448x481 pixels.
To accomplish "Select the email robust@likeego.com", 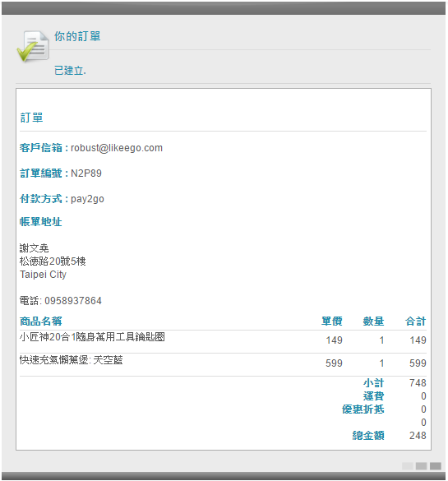I will point(117,148).
